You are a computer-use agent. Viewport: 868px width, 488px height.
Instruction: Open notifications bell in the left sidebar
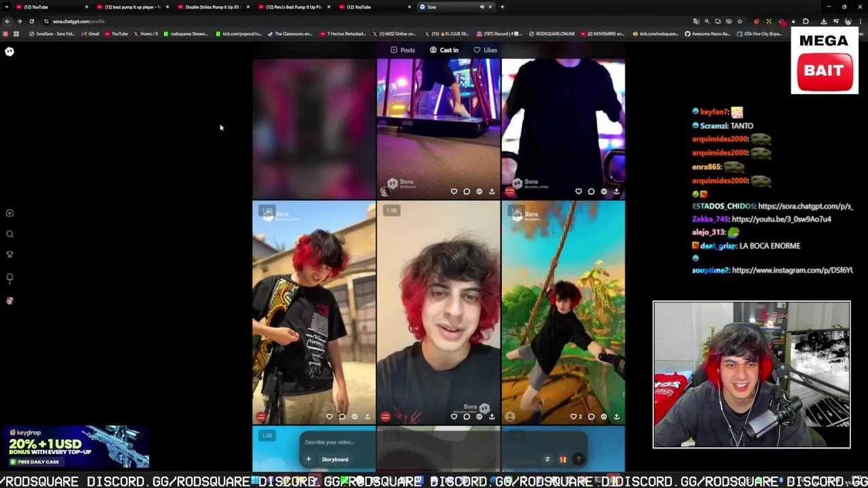(9, 278)
